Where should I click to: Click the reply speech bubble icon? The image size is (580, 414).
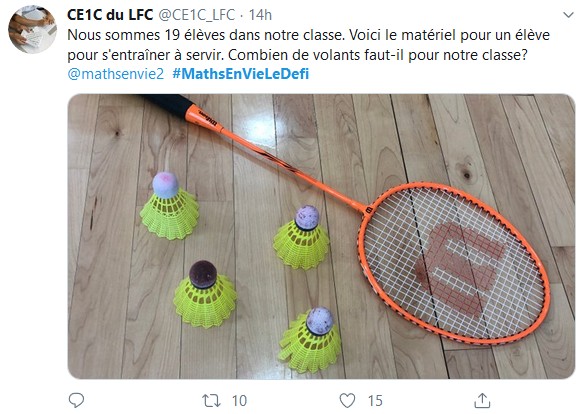(x=77, y=400)
